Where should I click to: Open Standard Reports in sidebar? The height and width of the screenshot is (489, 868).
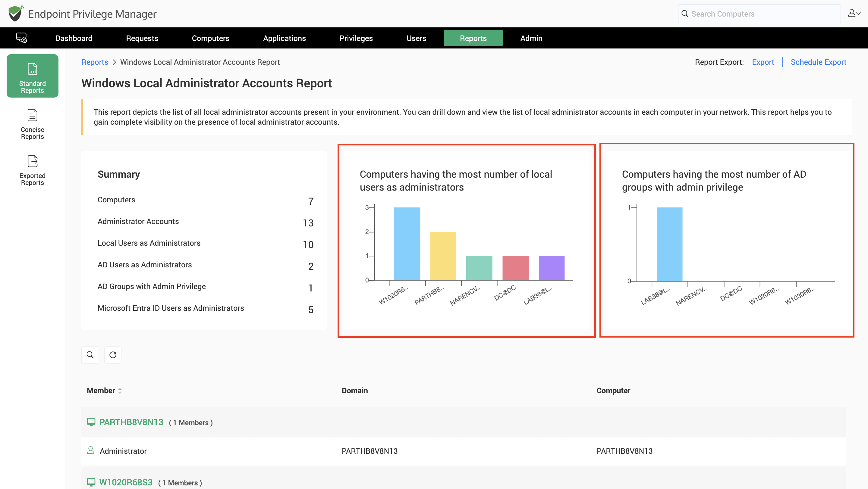pyautogui.click(x=32, y=76)
